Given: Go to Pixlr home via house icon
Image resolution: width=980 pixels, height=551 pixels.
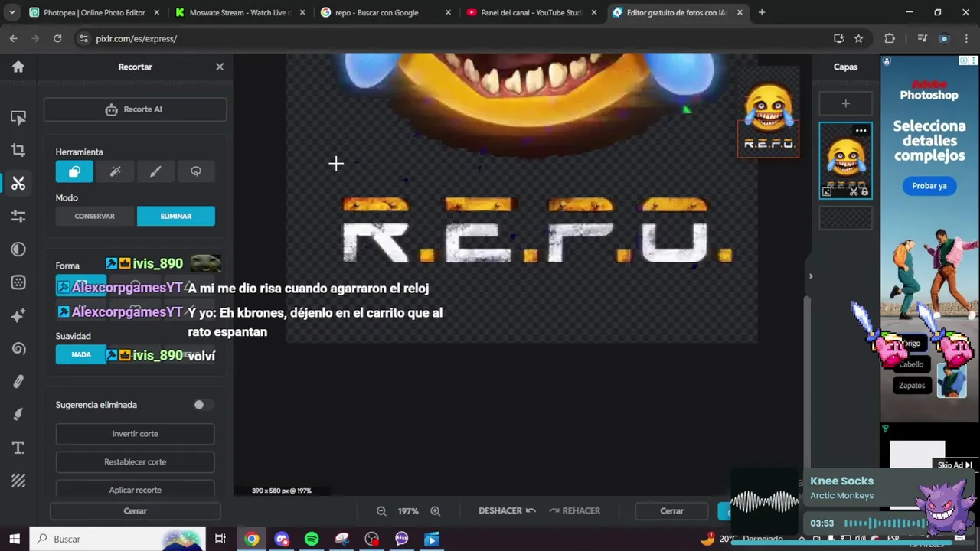Looking at the screenshot, I should point(18,67).
